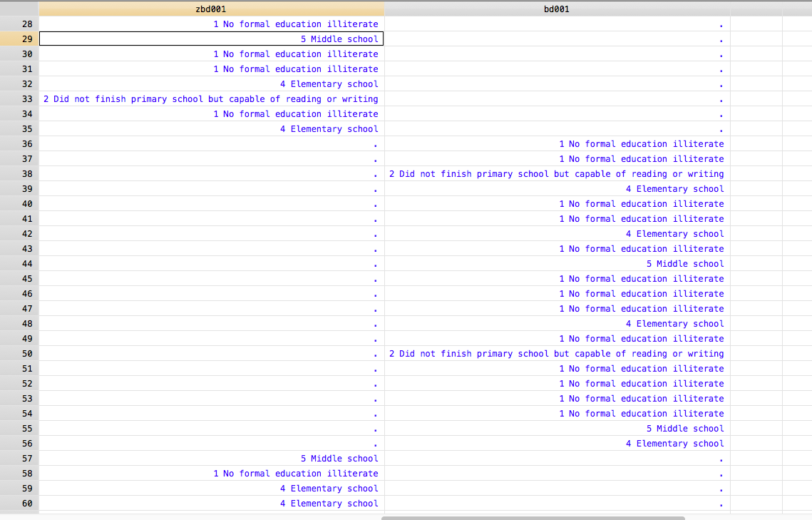Click zbd001 Elementary school cell in row 32
This screenshot has height=520, width=812.
(211, 84)
